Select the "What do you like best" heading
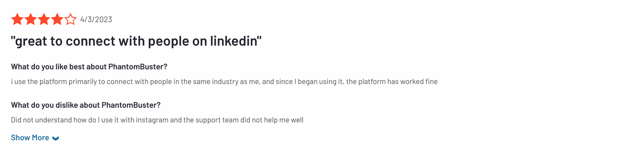Viewport: 644px width, 152px height. pos(89,67)
